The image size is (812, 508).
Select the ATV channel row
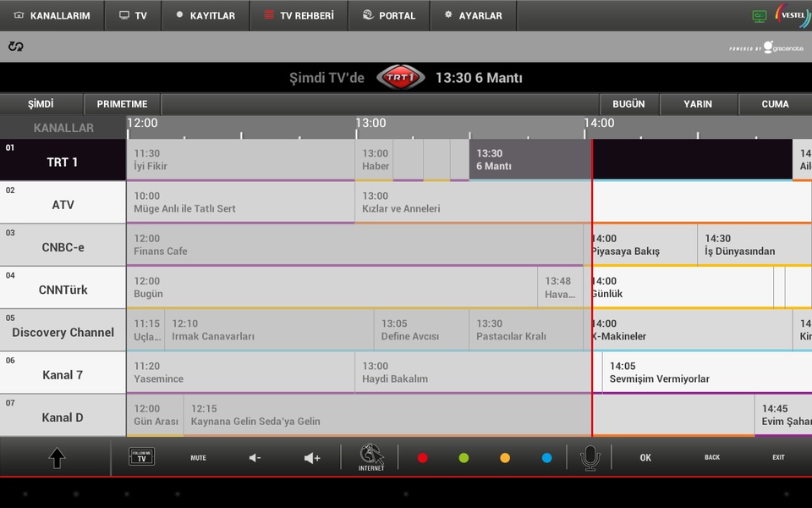point(63,202)
